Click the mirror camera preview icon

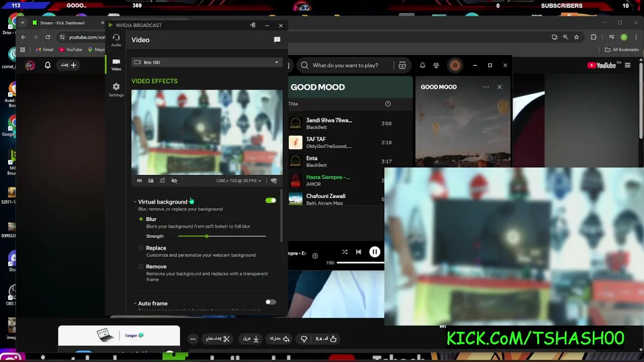click(139, 180)
